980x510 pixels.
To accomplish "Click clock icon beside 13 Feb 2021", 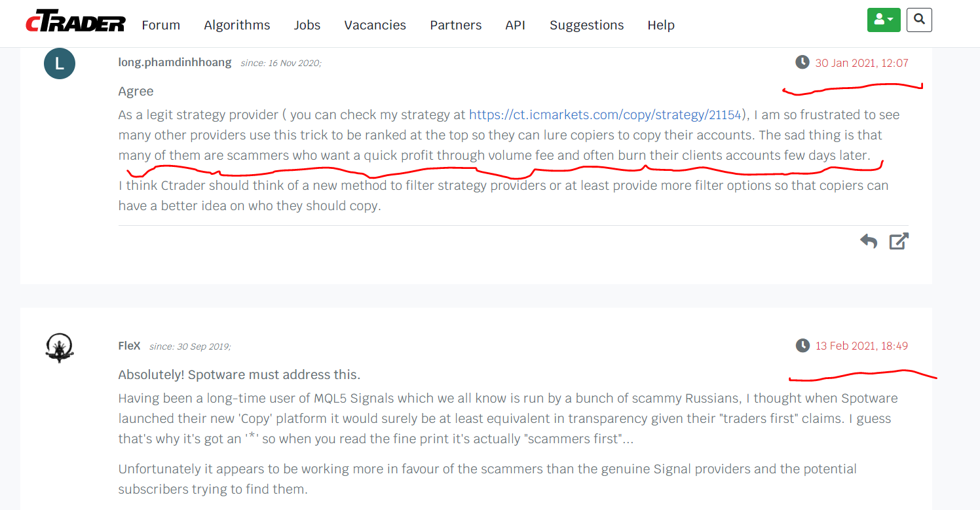I will 802,345.
